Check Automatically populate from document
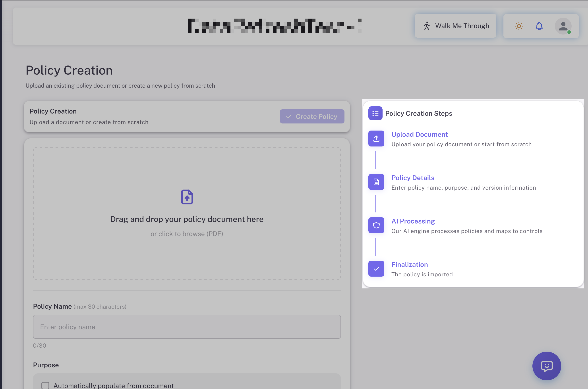The width and height of the screenshot is (588, 389). pyautogui.click(x=45, y=385)
